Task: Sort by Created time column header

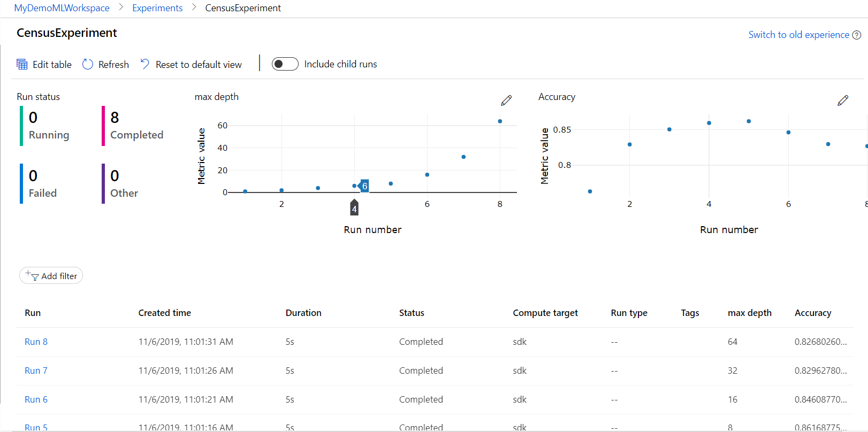Action: (164, 313)
